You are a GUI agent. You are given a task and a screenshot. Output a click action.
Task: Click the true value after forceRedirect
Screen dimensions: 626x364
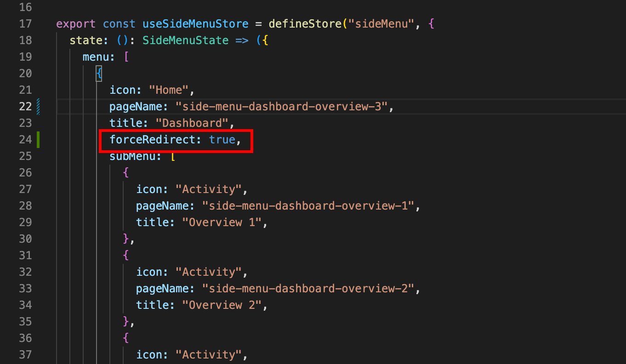(222, 140)
